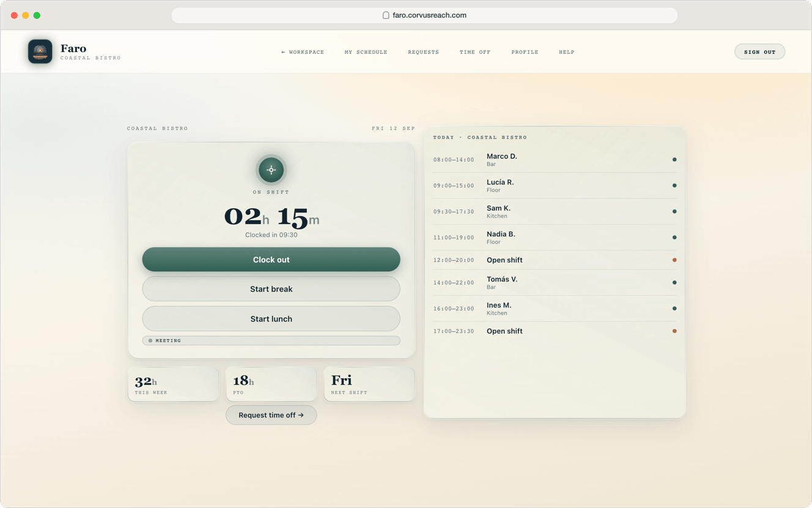
Task: Open the Requests nav item
Action: [423, 52]
